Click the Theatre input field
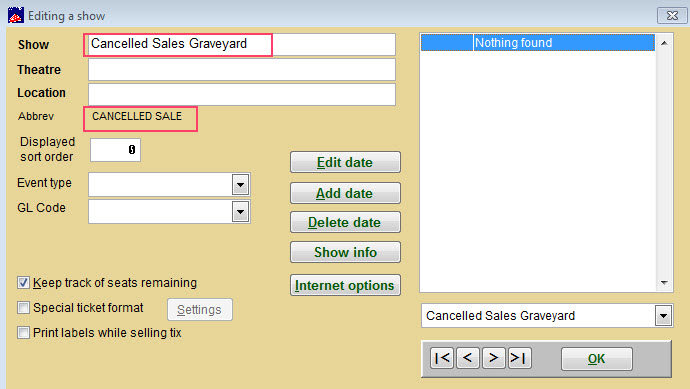Screen dimensions: 690x389 [242, 70]
